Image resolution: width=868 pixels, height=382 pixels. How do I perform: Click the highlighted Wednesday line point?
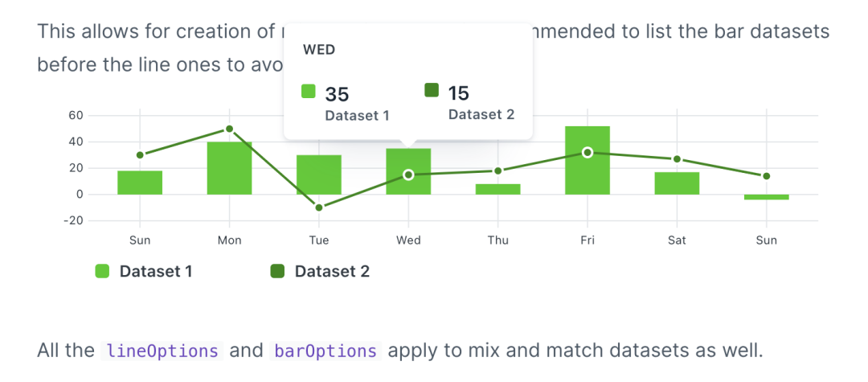(408, 175)
